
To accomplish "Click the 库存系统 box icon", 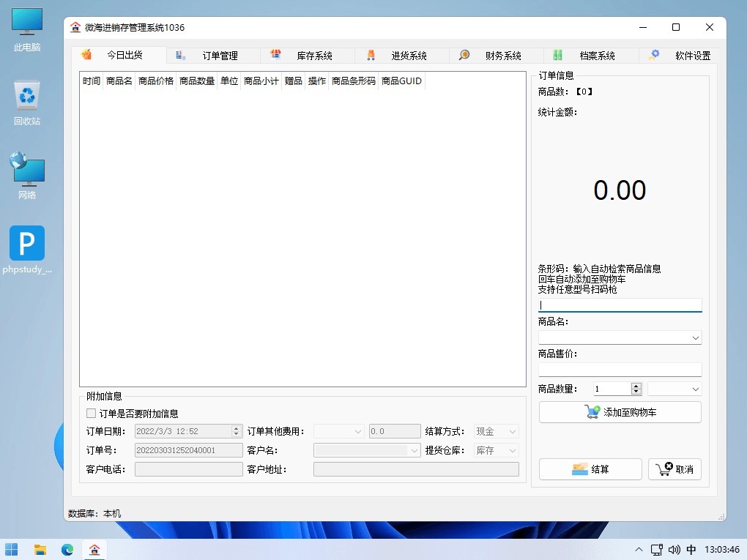I will point(275,54).
